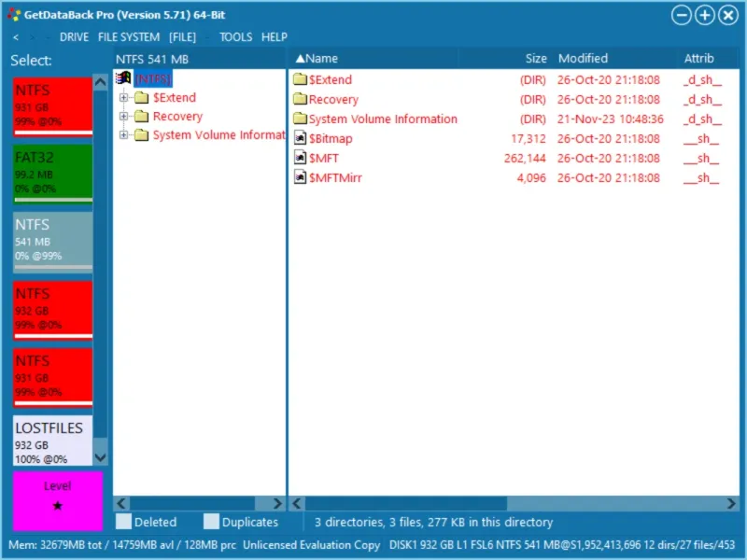
Task: Sort by the Size column header
Action: pyautogui.click(x=504, y=59)
